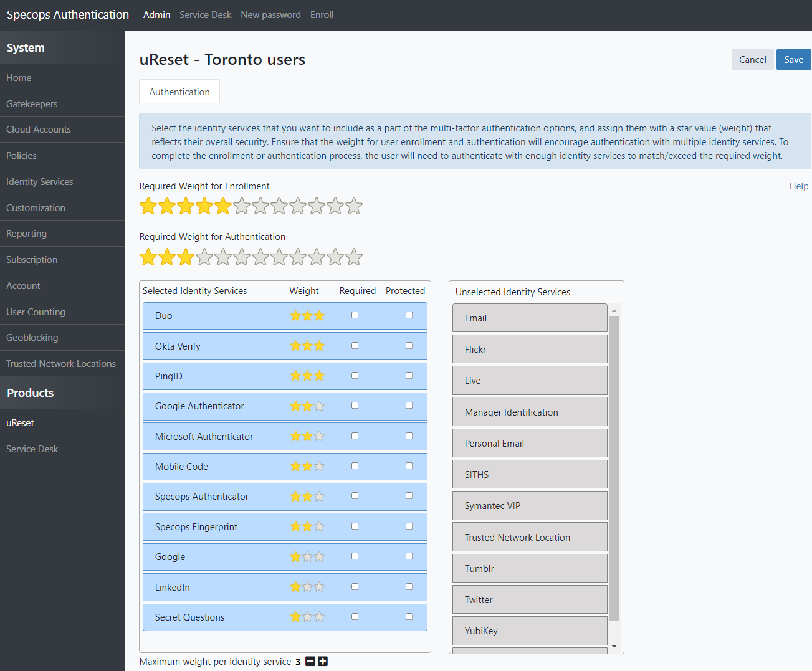This screenshot has width=812, height=671.
Task: Select YubiKey from unselected identity services
Action: (x=529, y=631)
